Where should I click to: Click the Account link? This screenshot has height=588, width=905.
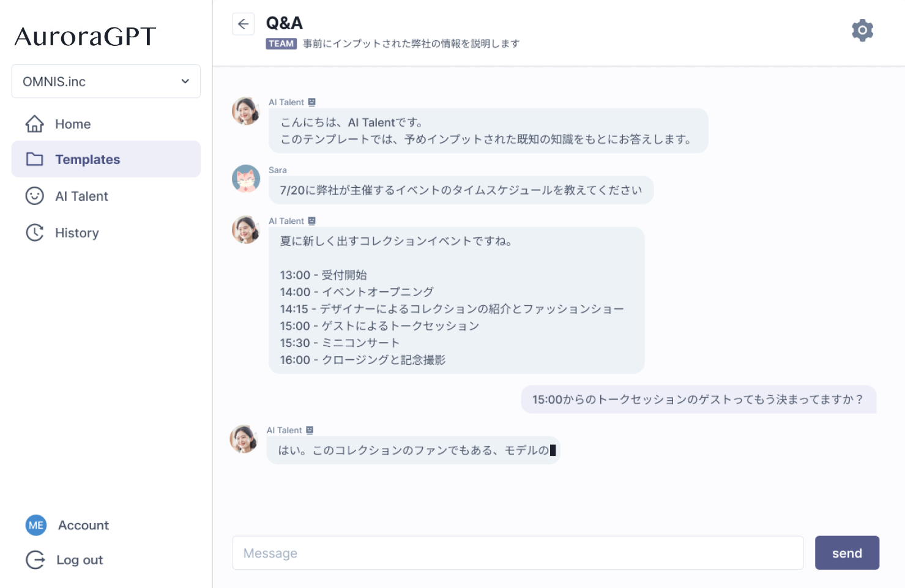[x=83, y=526]
